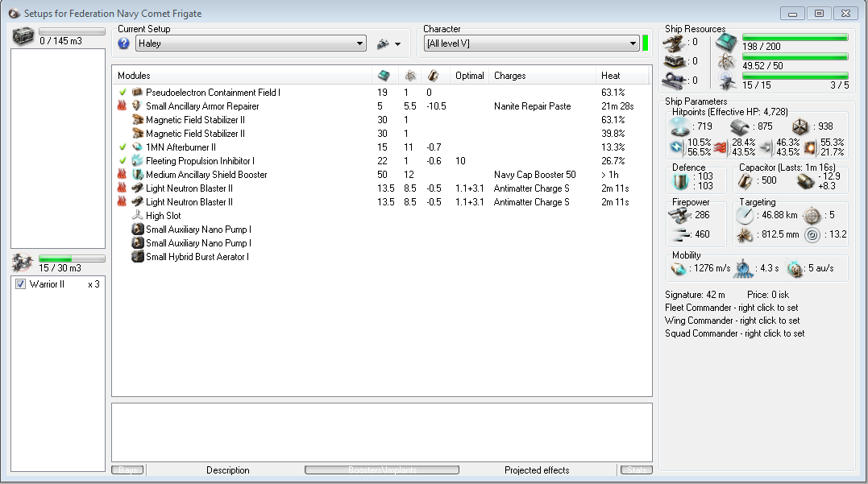Toggle active state of 1MN Afterburner II
Viewport: 868px width, 484px height.
click(x=123, y=147)
